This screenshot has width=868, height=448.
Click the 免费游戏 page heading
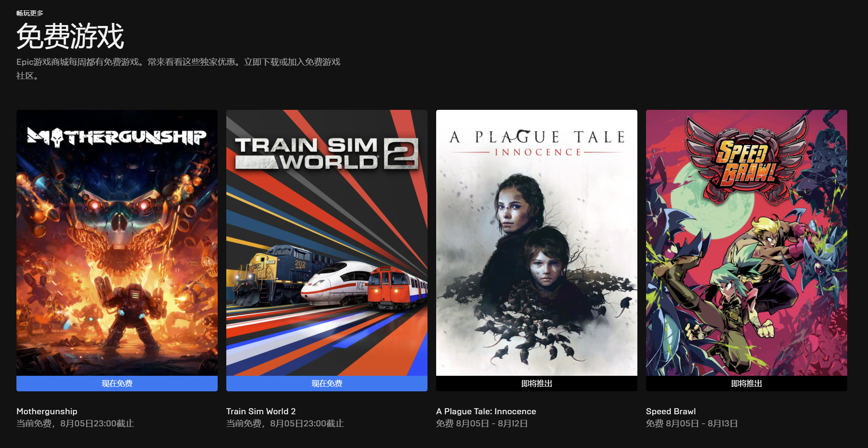[70, 36]
